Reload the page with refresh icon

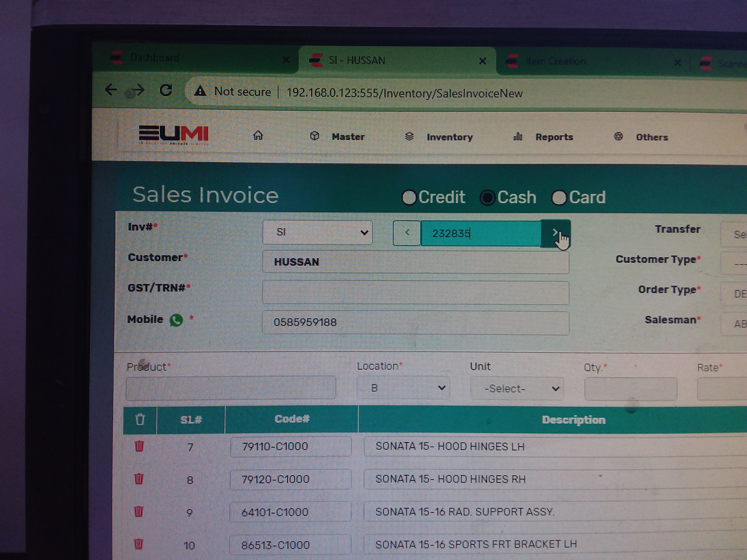coord(166,90)
